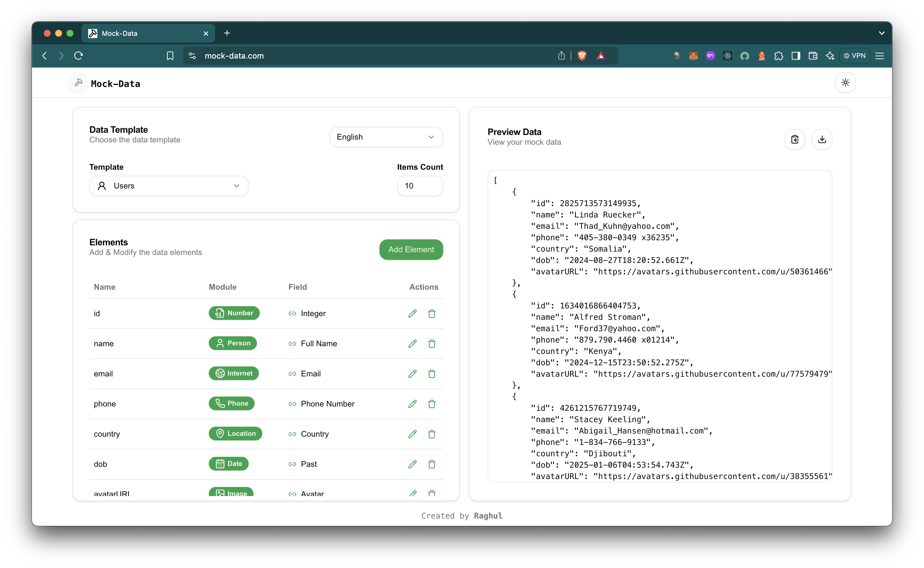Go back to previous page
The height and width of the screenshot is (568, 924).
45,56
